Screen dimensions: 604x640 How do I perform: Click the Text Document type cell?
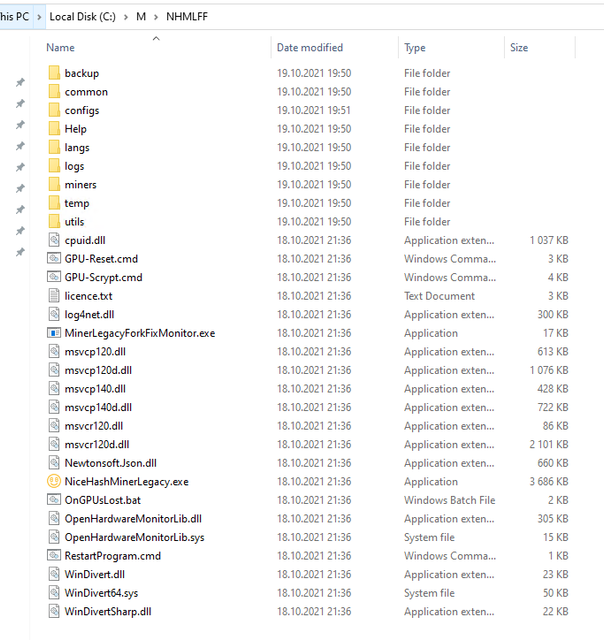pos(439,296)
